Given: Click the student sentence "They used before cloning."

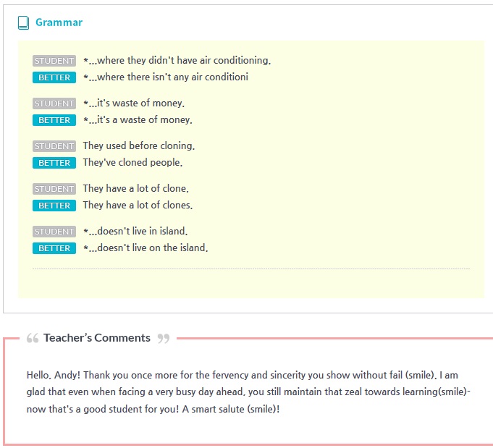Looking at the screenshot, I should 138,146.
